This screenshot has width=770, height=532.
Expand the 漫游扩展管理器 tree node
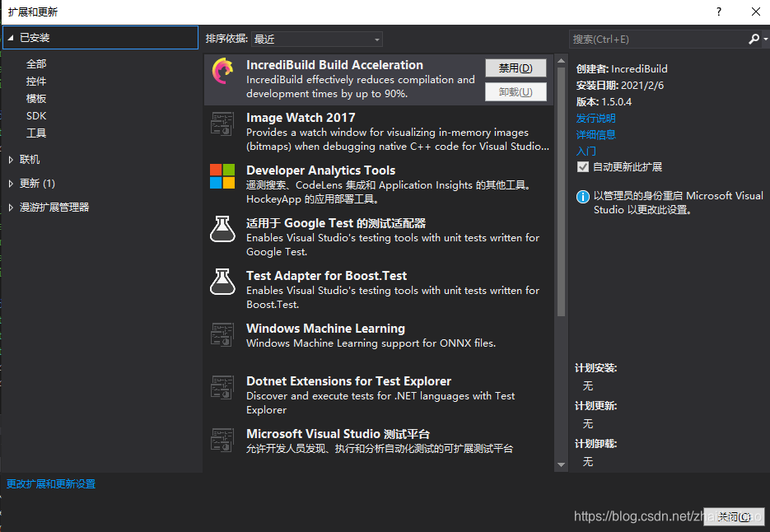click(x=11, y=208)
